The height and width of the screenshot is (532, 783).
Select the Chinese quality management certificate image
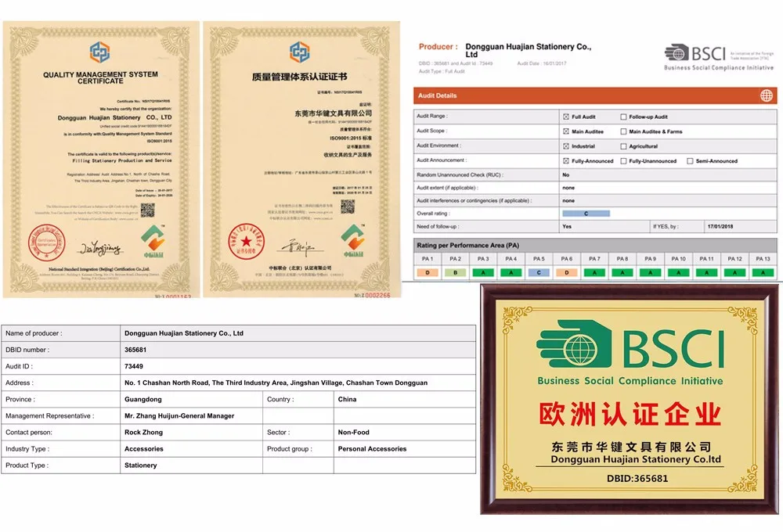click(x=301, y=159)
